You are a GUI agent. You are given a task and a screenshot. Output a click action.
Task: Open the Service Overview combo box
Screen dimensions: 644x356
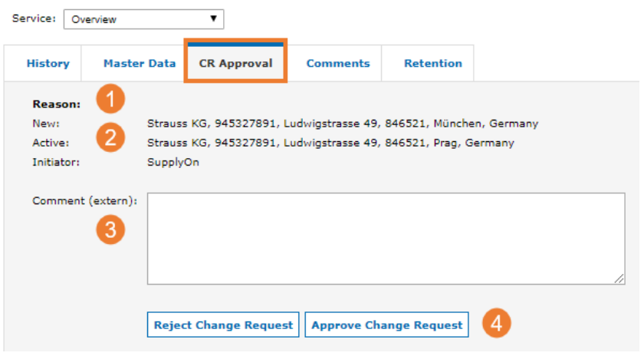(x=144, y=19)
